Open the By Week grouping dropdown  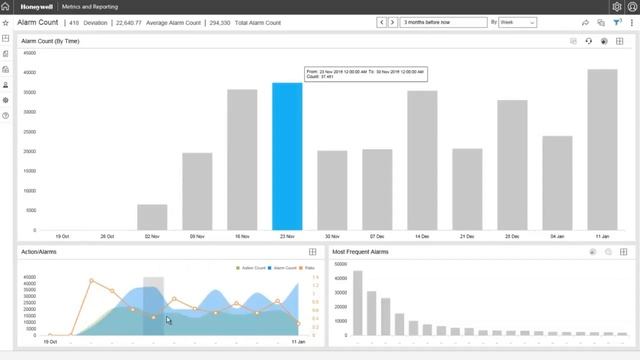click(x=518, y=22)
